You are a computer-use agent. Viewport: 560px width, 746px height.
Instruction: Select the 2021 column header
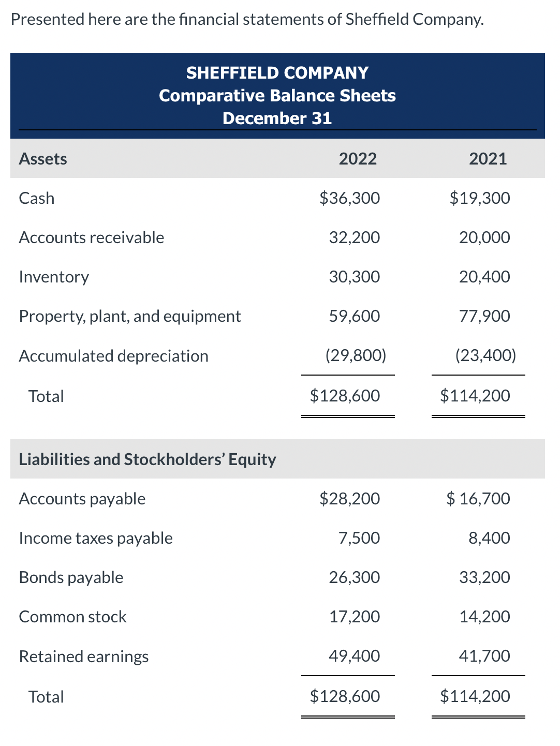pyautogui.click(x=488, y=158)
